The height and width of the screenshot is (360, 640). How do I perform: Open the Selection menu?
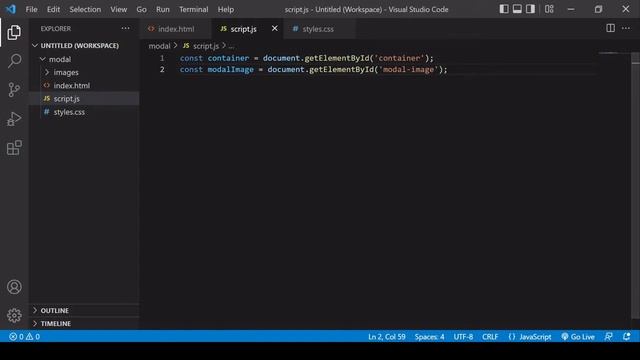pyautogui.click(x=85, y=9)
